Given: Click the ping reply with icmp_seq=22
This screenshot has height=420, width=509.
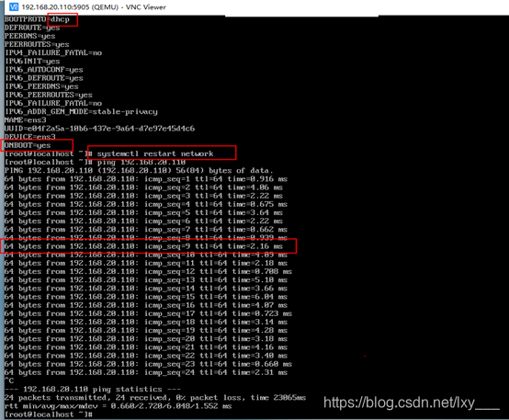Looking at the screenshot, I should coord(146,356).
